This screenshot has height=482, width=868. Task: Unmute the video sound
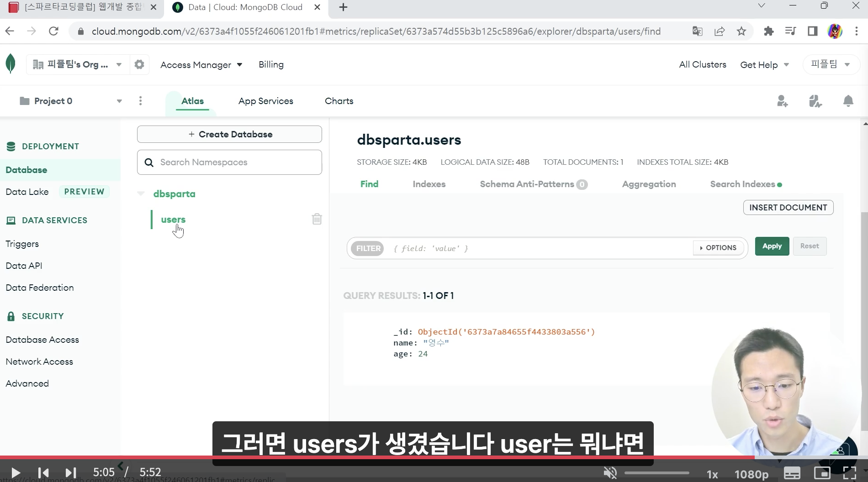coord(610,473)
